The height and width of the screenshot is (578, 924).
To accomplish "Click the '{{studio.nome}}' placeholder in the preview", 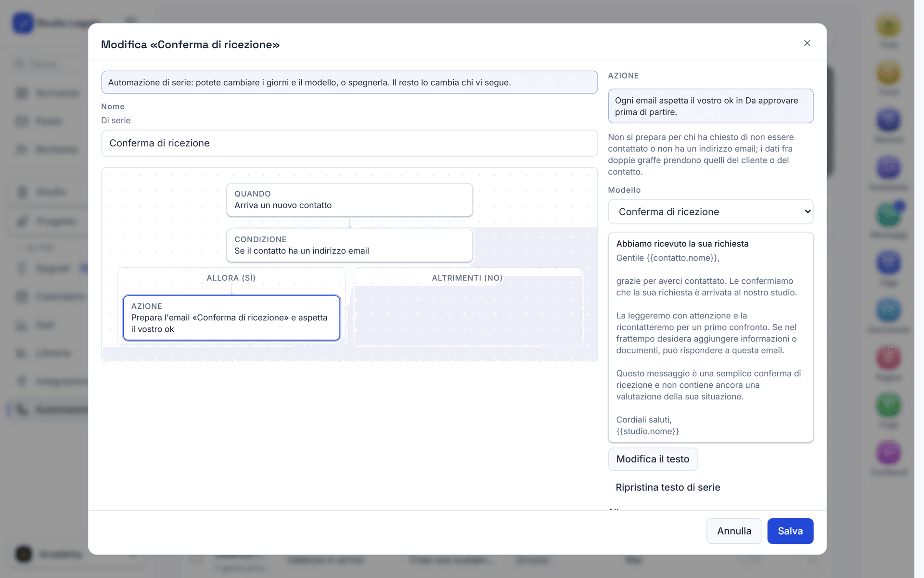I will [x=647, y=431].
